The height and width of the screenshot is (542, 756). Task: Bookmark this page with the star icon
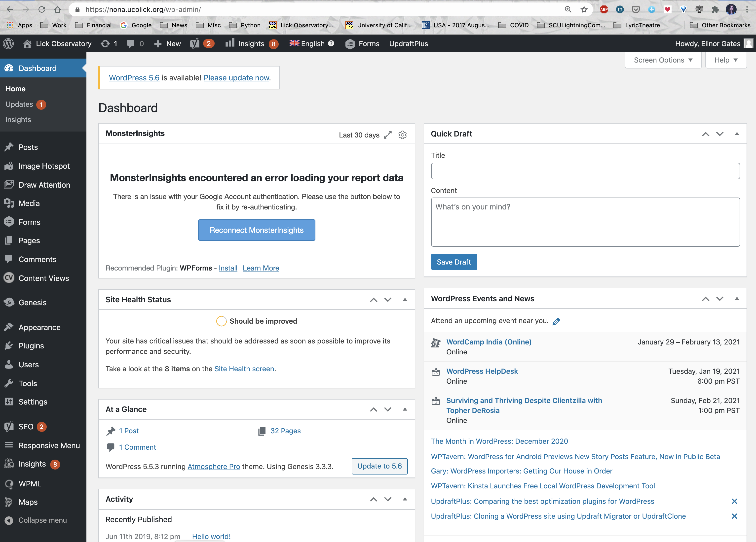(584, 9)
